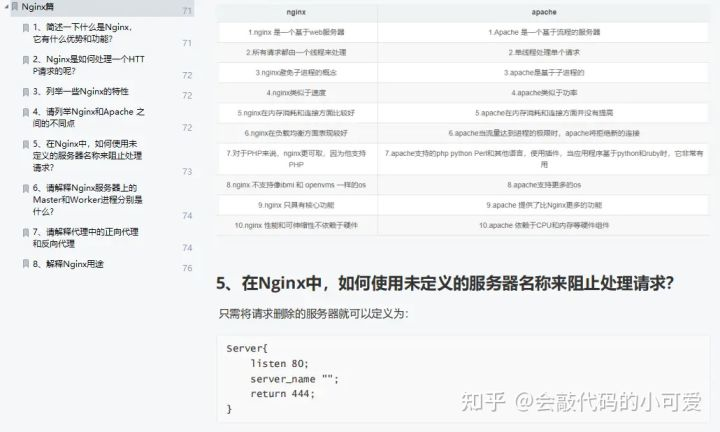This screenshot has height=432, width=720.
Task: Click cell 6.apache当流量达到进程的极限时
Action: [544, 133]
